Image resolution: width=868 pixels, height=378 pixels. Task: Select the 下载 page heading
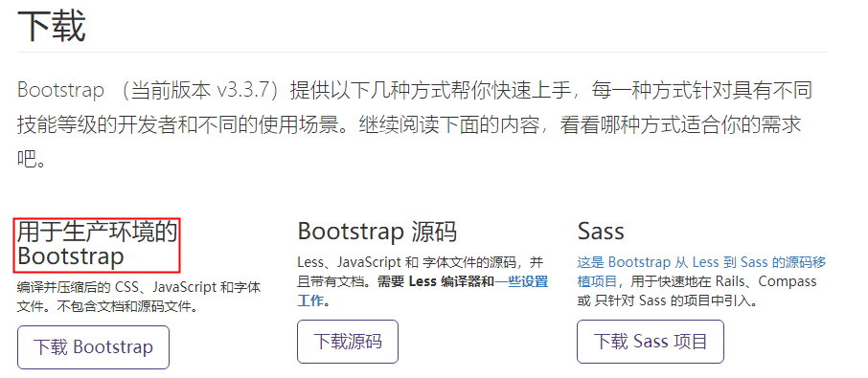pyautogui.click(x=52, y=25)
